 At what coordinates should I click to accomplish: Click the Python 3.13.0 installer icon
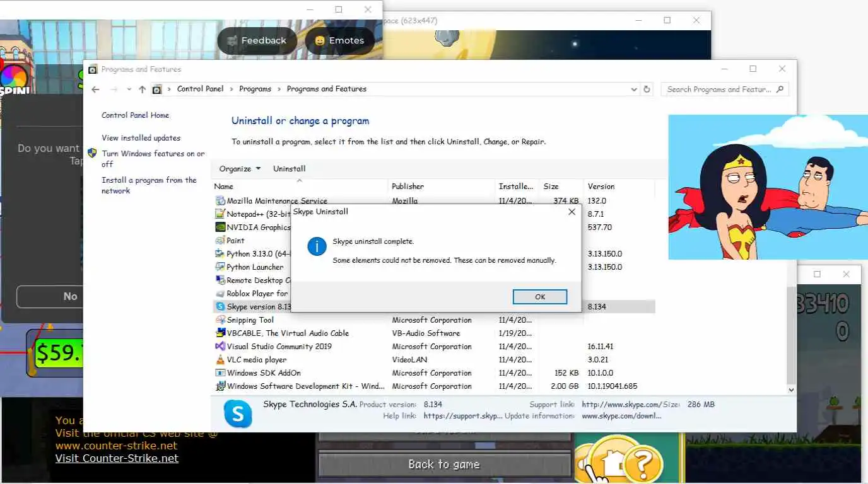(220, 254)
